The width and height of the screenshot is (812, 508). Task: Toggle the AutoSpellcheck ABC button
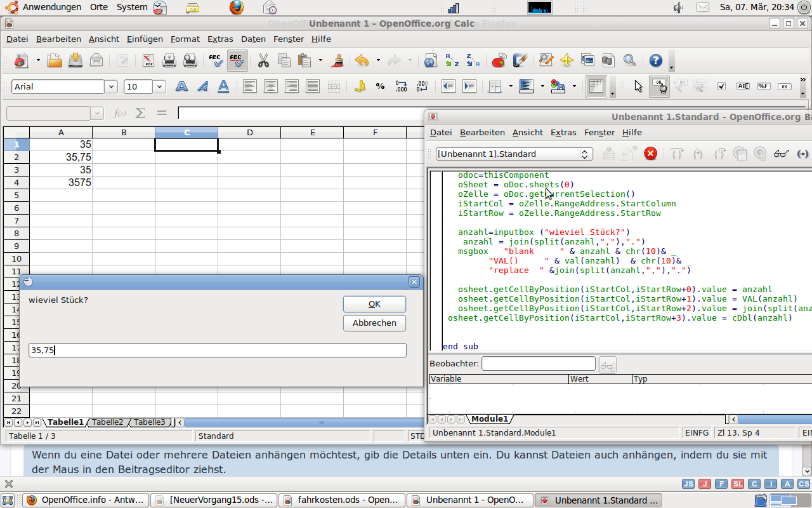pos(237,61)
